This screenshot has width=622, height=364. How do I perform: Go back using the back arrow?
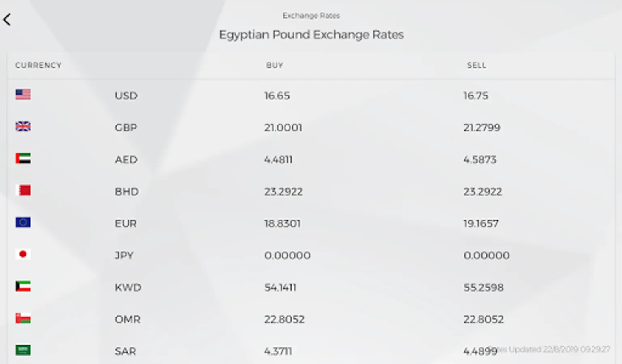click(x=7, y=19)
